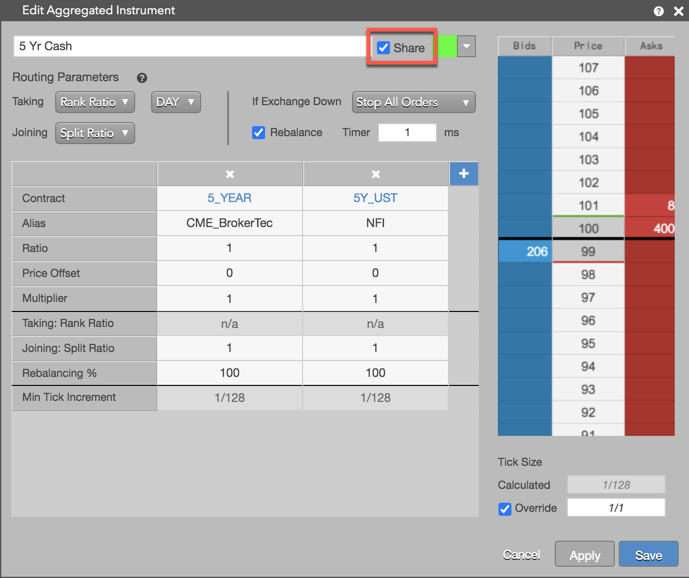689x578 pixels.
Task: Close the Edit Aggregated Instrument dialog
Action: tap(678, 11)
